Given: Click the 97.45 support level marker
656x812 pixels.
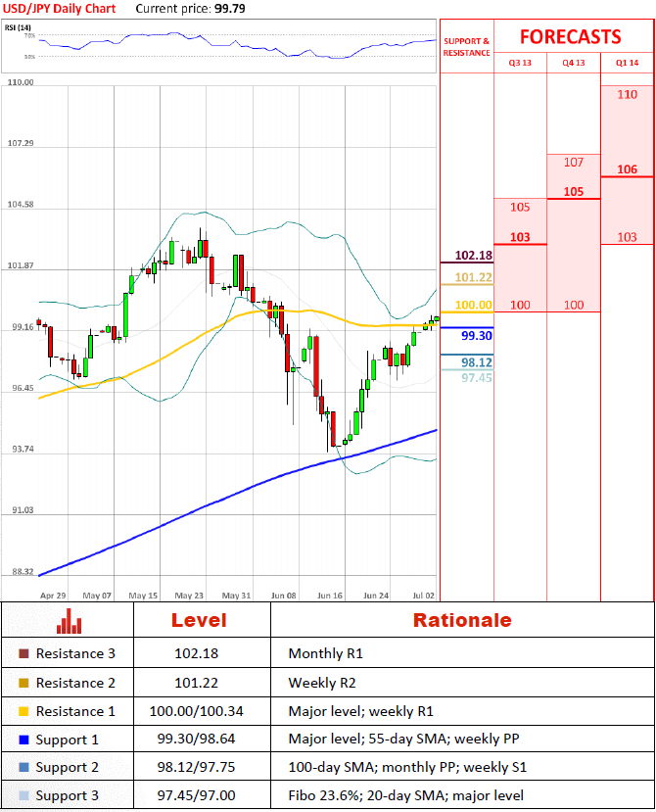Looking at the screenshot, I should coord(477,378).
